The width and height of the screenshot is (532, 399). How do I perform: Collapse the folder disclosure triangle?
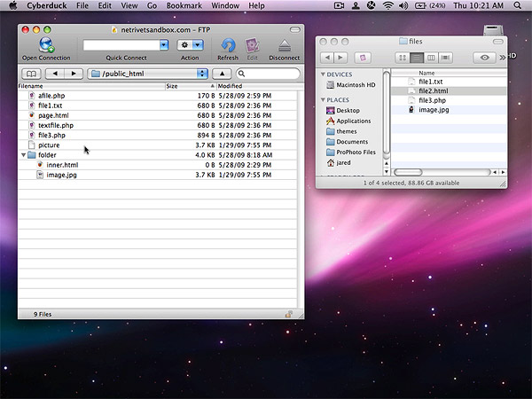[23, 155]
